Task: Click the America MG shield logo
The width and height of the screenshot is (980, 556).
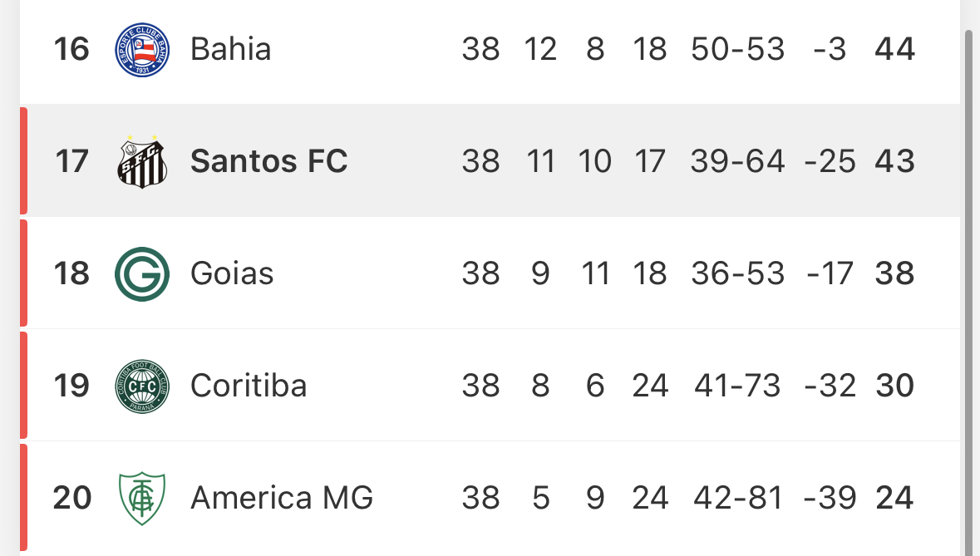Action: click(x=142, y=498)
